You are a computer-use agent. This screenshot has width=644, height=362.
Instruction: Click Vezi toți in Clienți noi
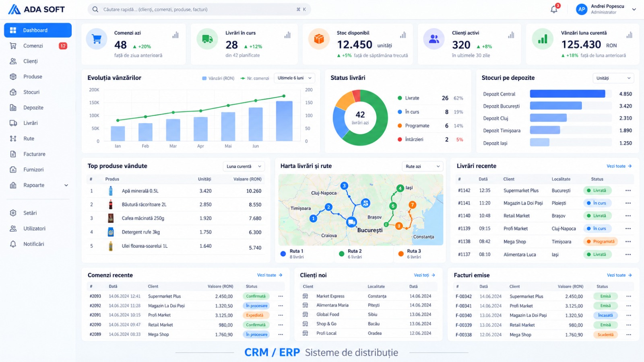(x=425, y=275)
